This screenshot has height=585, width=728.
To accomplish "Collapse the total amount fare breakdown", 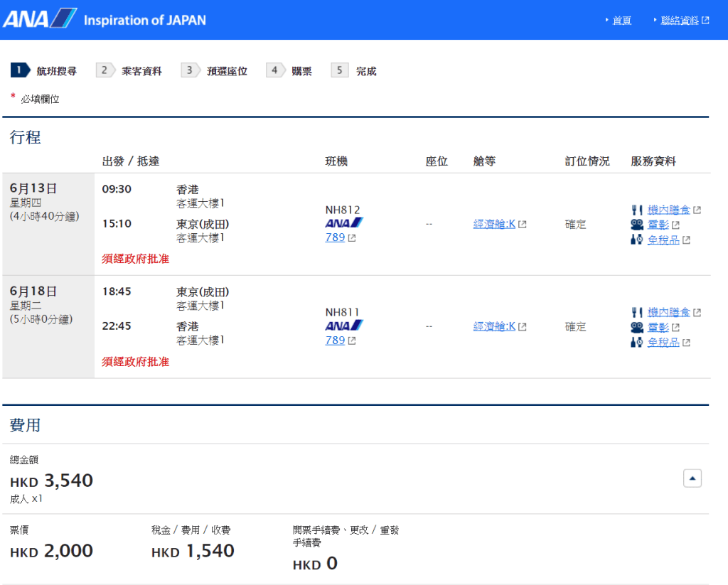I will (692, 478).
